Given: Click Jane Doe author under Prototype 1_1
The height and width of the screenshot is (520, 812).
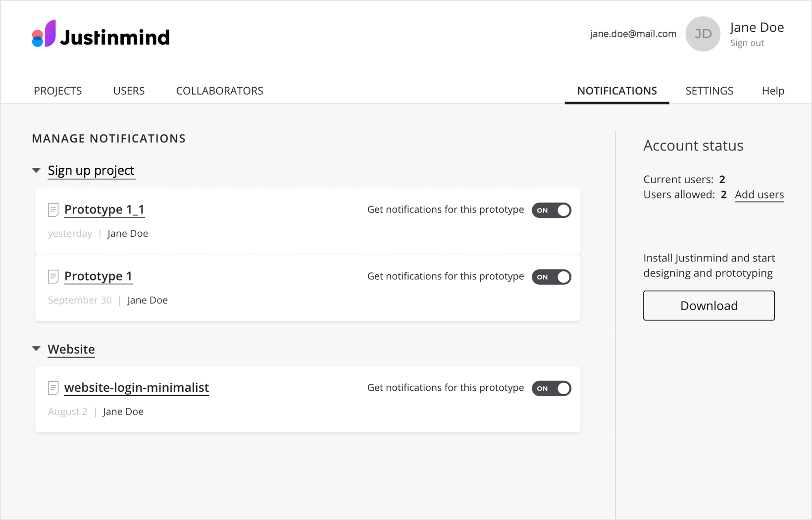Looking at the screenshot, I should [128, 234].
